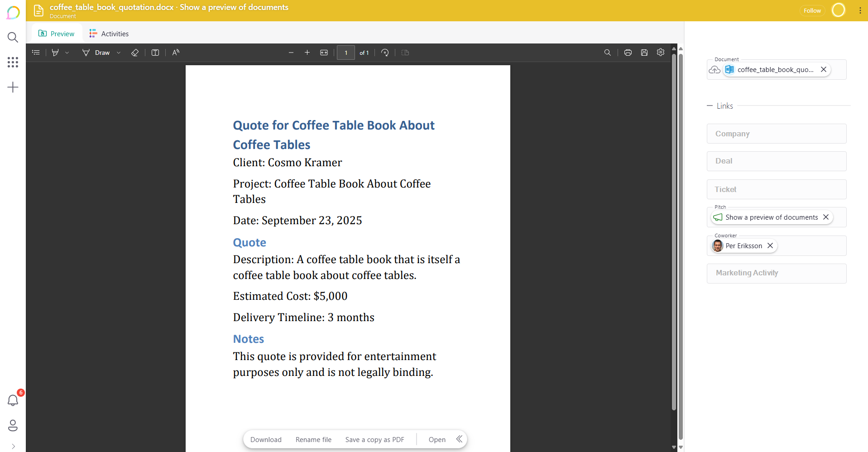Rotate the document page
Screen dimensions: 868x452
tap(385, 53)
